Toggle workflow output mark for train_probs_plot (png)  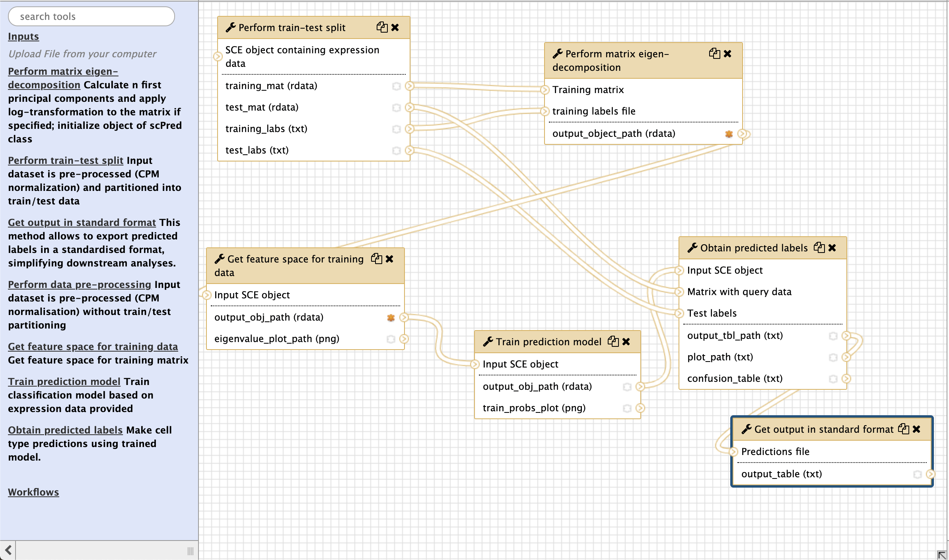click(x=627, y=408)
